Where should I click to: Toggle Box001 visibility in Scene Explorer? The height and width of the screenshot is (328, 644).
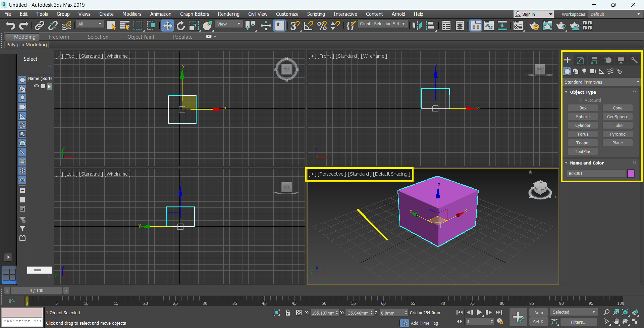click(x=36, y=86)
